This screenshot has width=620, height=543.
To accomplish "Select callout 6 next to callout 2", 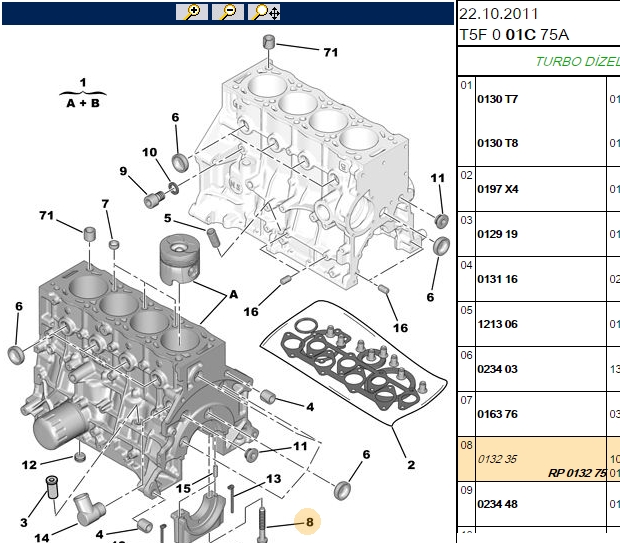I will 366,454.
